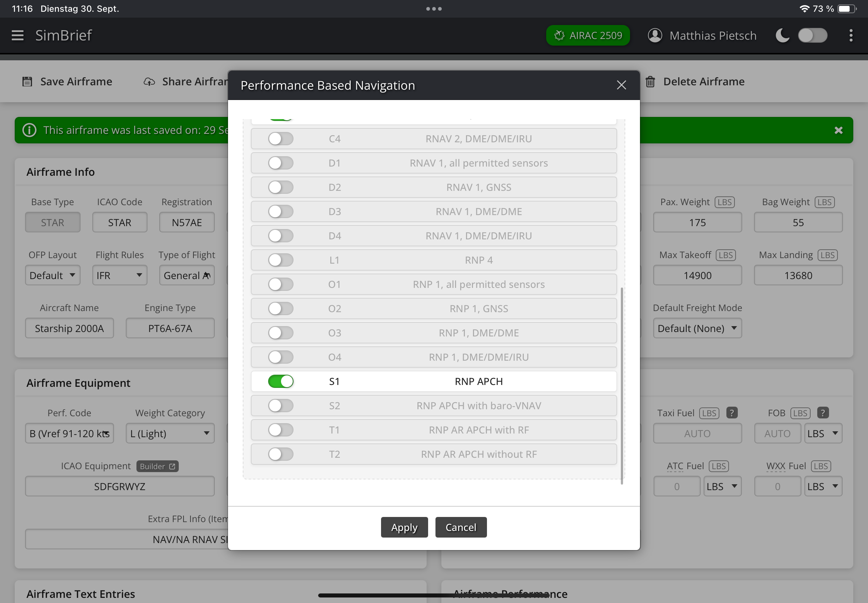Expand the Default Freight Mode dropdown

(697, 328)
